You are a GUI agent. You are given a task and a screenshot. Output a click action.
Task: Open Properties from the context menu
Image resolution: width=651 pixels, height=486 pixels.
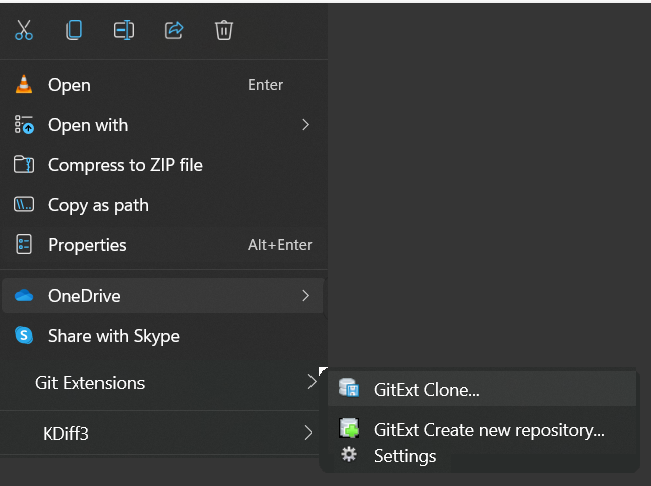(x=87, y=245)
